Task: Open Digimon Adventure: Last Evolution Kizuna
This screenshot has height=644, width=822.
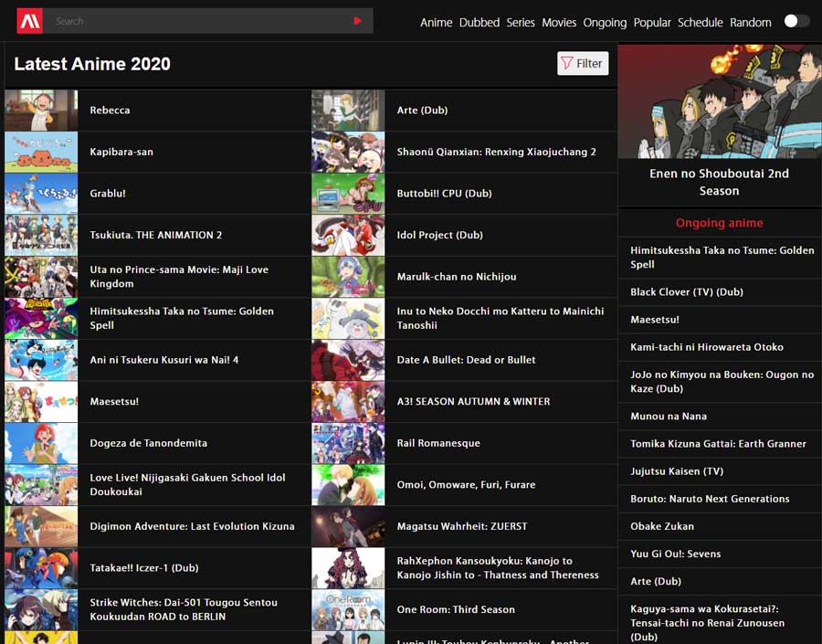Action: 192,526
